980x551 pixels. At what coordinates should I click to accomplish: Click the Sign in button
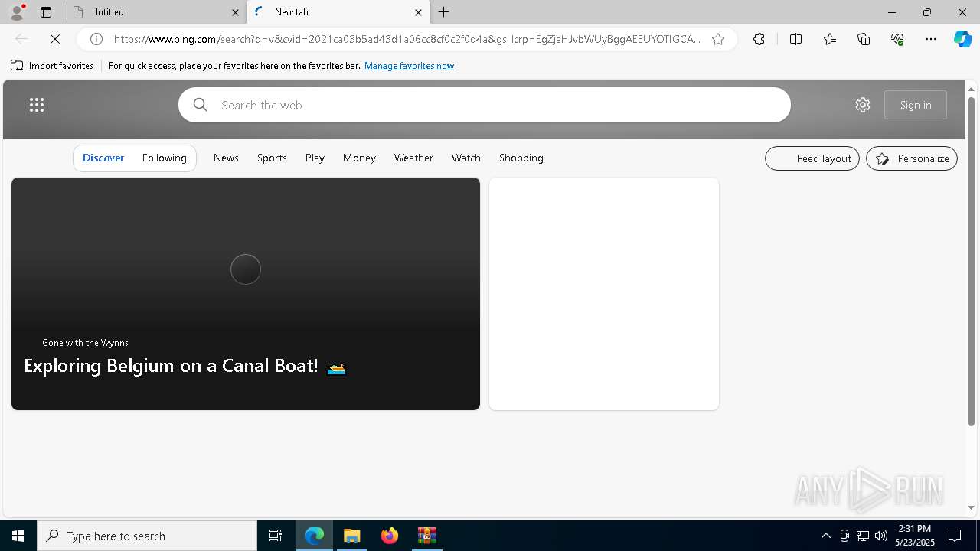click(x=916, y=105)
